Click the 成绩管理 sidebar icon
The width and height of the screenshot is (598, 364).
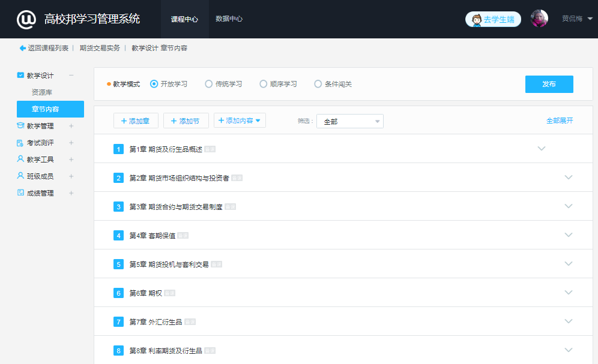tap(20, 193)
